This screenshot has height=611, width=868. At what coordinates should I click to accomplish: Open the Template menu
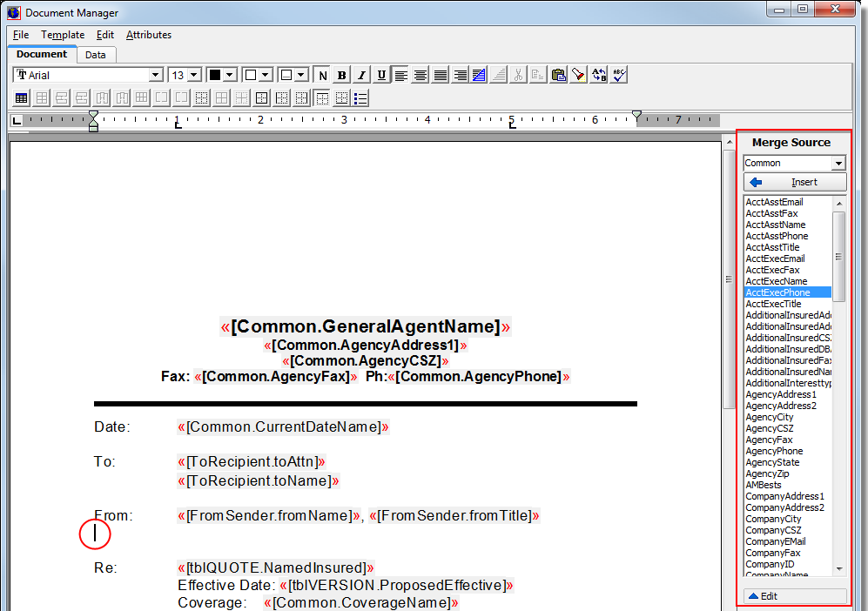[63, 35]
